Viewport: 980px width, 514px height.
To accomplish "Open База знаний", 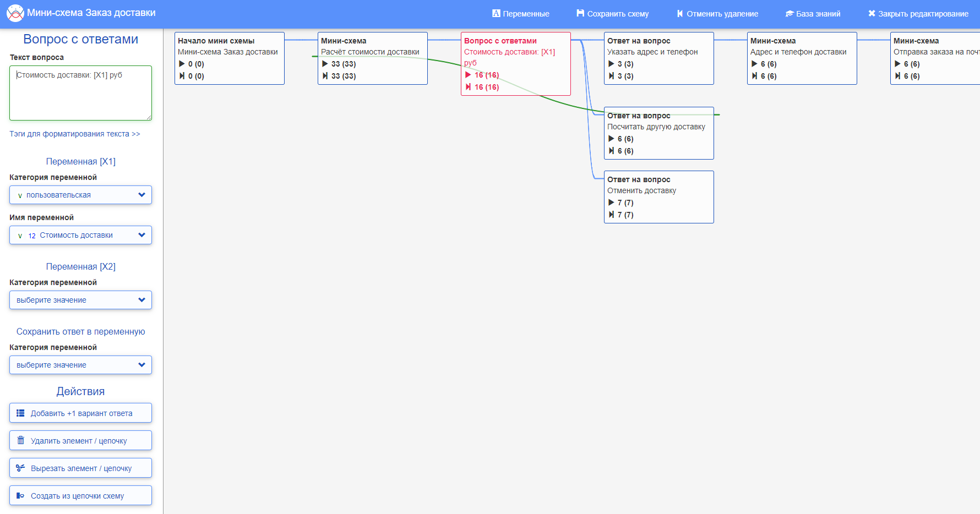I will (x=813, y=14).
